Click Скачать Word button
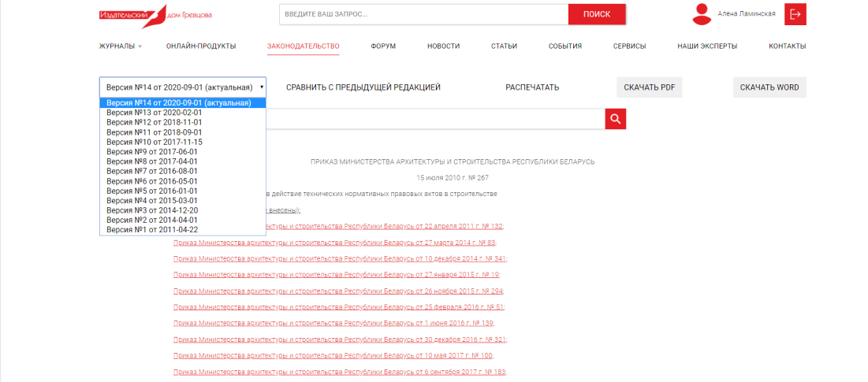The width and height of the screenshot is (868, 382). [x=769, y=87]
